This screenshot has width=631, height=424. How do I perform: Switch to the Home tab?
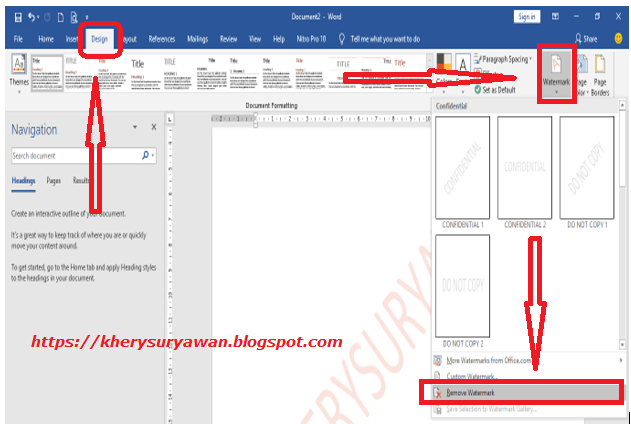coord(46,39)
